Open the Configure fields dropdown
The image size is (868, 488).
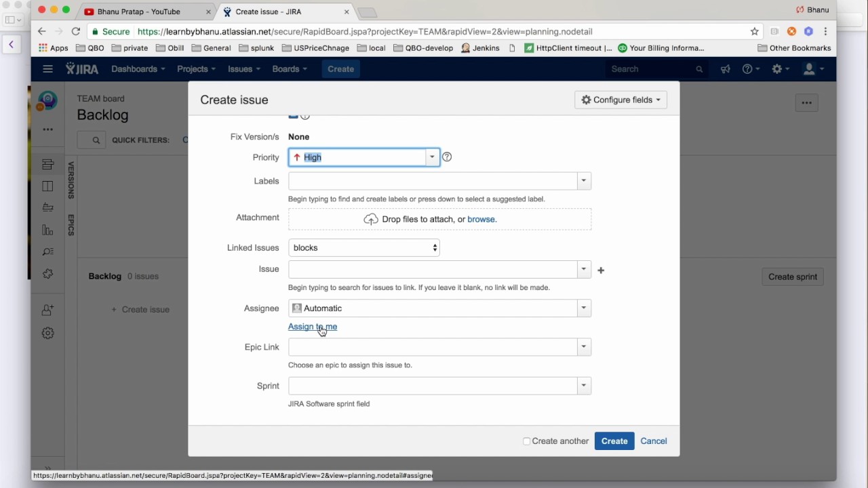pyautogui.click(x=620, y=100)
